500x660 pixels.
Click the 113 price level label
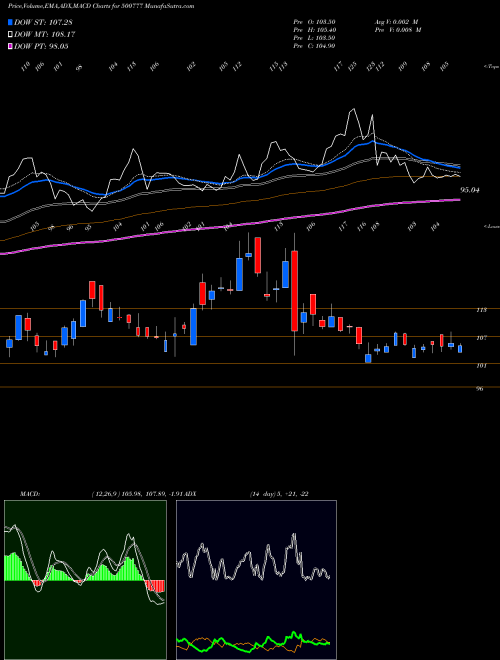coord(482,310)
